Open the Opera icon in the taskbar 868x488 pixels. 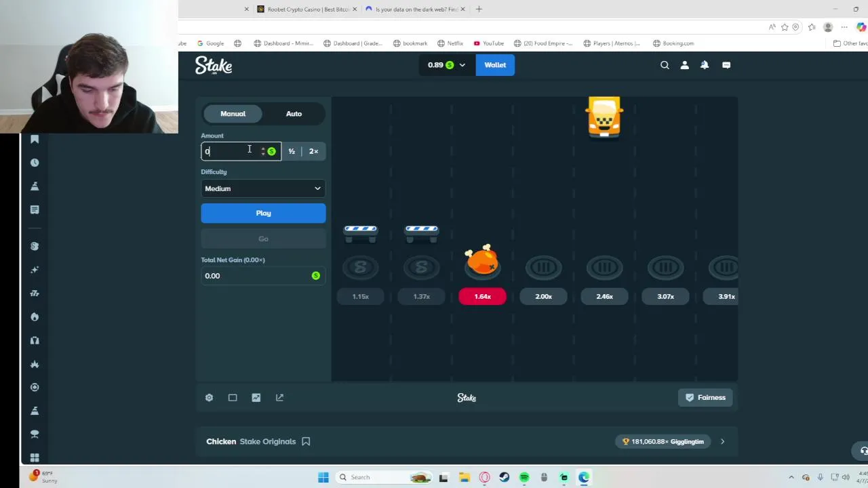tap(484, 477)
